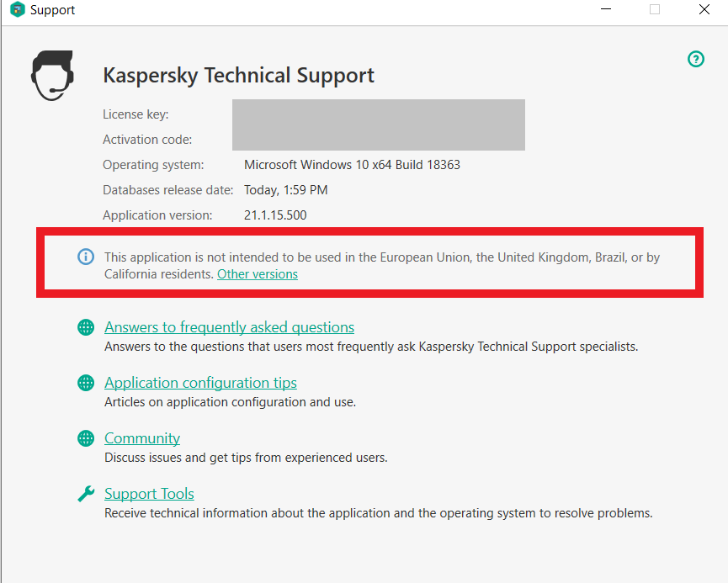This screenshot has width=728, height=583.
Task: Visit the Community link
Action: coord(142,438)
